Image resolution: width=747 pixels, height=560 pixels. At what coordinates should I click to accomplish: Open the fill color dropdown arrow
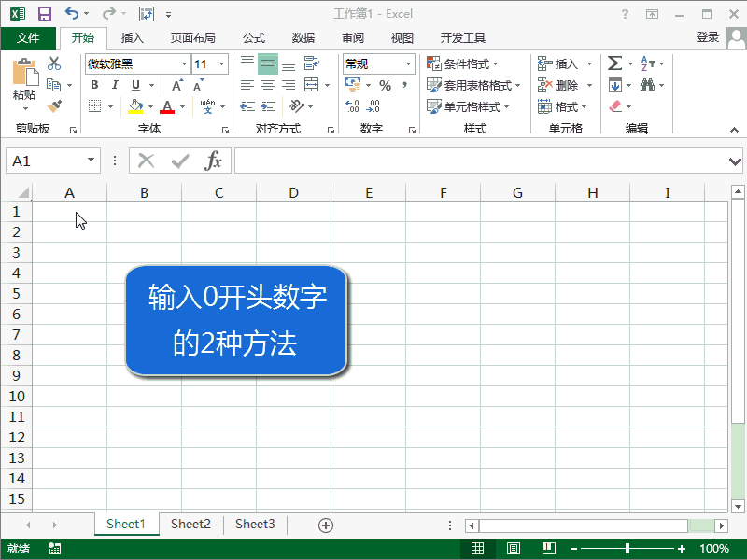click(x=149, y=106)
